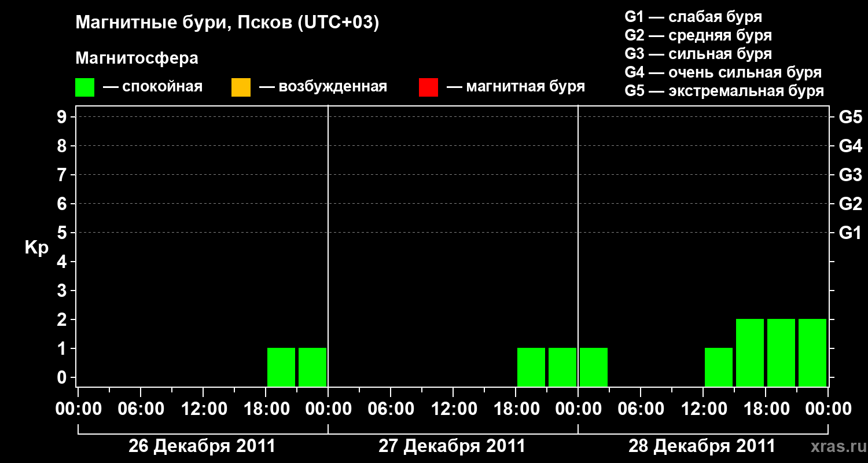Image resolution: width=868 pixels, height=463 pixels.
Task: Select the chart title 'Магнитные бури, Псков (UTC+03)'
Action: 227,24
